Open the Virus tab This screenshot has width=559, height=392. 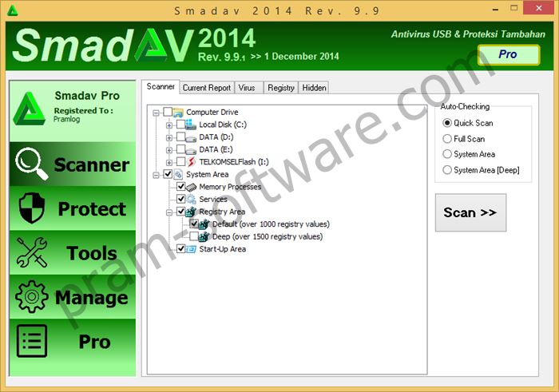[x=249, y=88]
